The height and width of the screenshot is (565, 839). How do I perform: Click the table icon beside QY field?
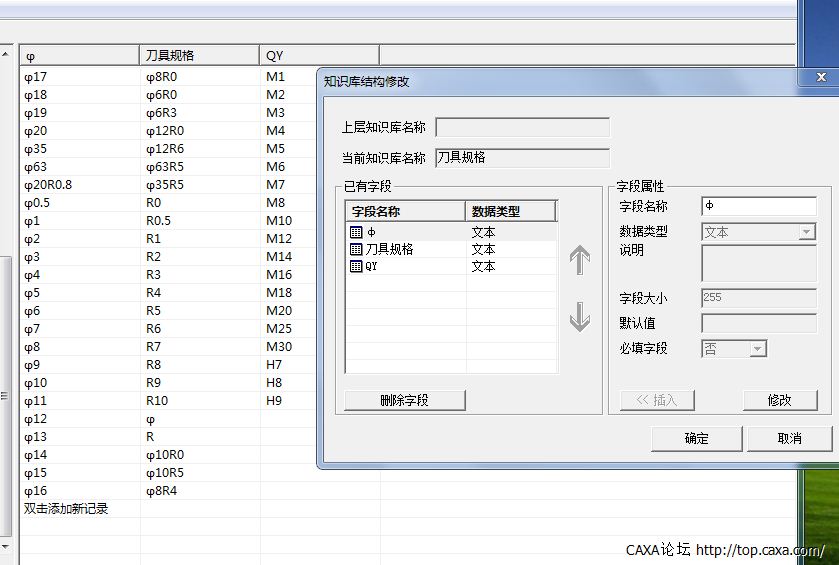(356, 266)
